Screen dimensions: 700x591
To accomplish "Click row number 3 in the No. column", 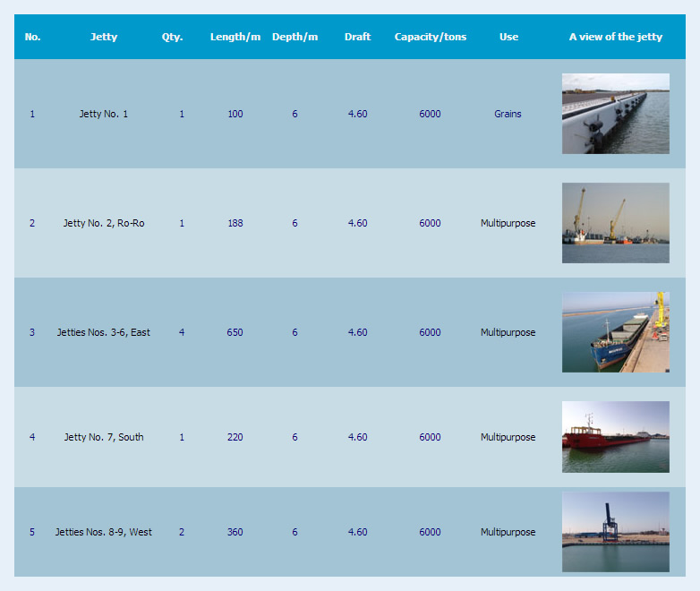I will (32, 332).
